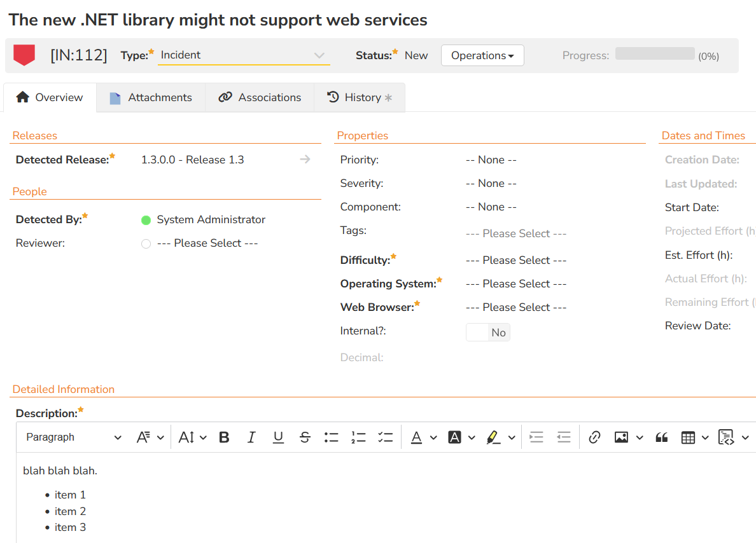Click the insert link icon

point(594,437)
